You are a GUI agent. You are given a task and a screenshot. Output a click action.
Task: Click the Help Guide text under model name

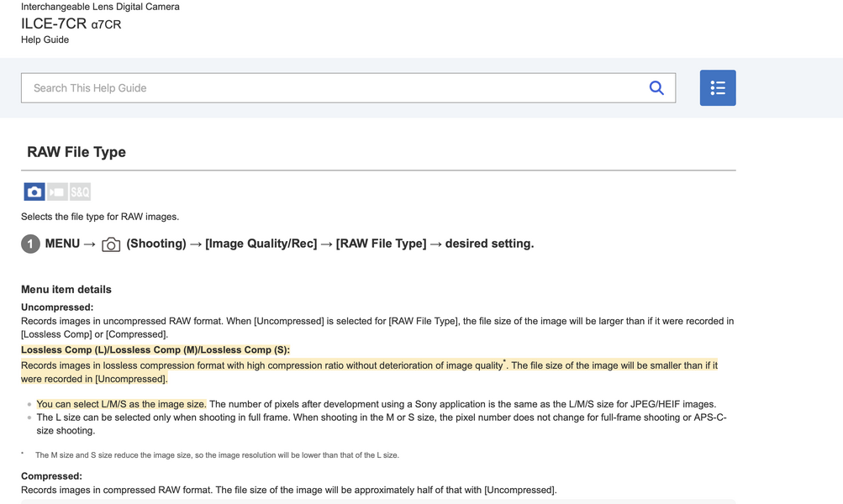45,39
